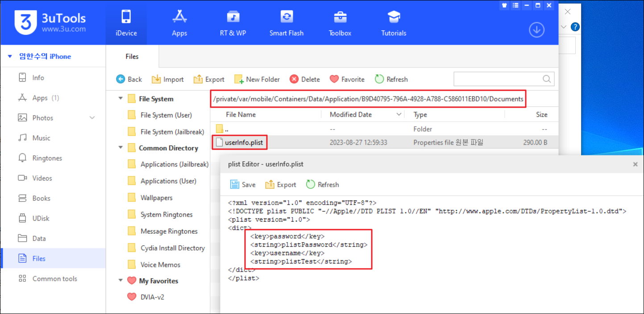The width and height of the screenshot is (644, 314).
Task: Open the Apps section in the top bar
Action: coord(179,23)
